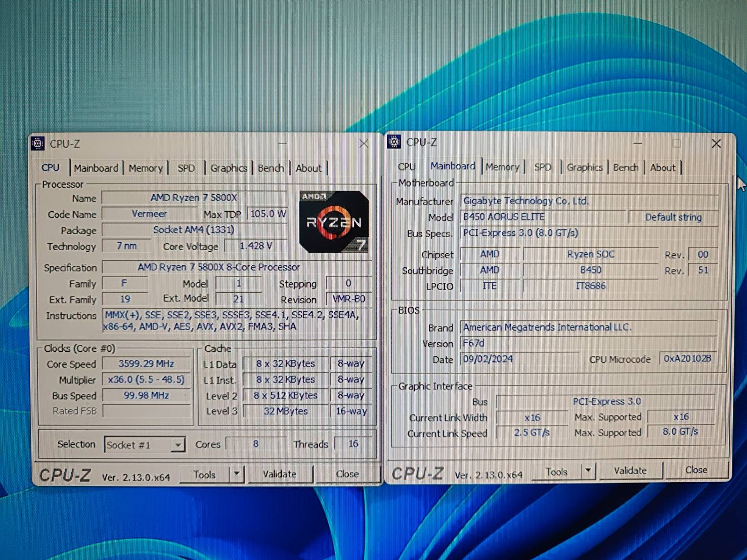Close right CPU-Z window with X
This screenshot has height=560, width=747.
[716, 144]
